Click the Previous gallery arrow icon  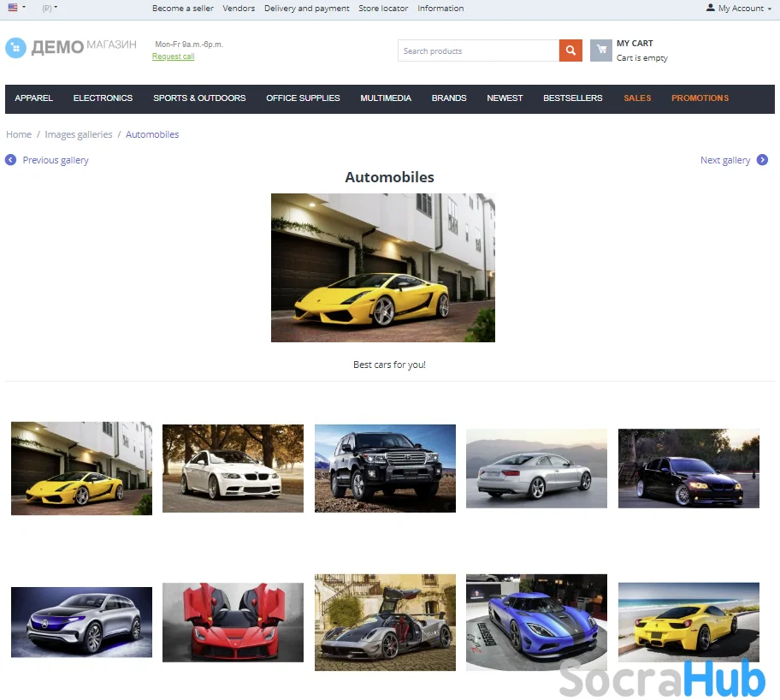point(11,160)
